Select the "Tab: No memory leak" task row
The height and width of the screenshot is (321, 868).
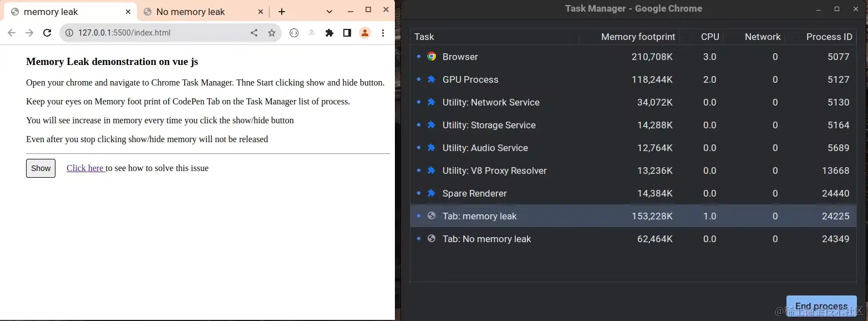[486, 239]
